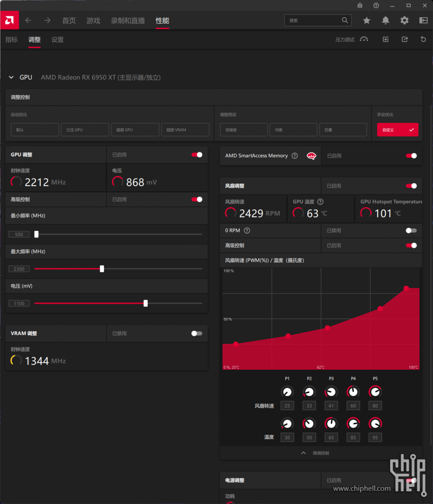
Task: Open the 性能 tab
Action: 162,21
